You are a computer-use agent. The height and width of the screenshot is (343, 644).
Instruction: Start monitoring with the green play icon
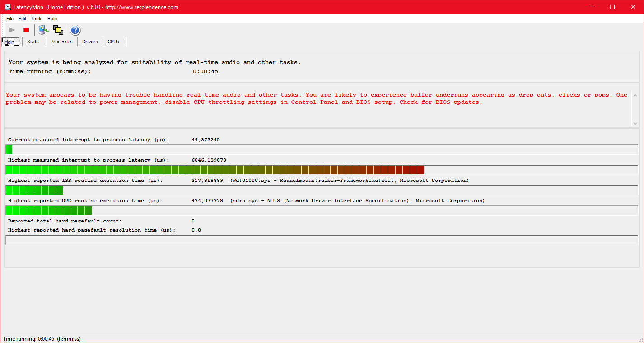pyautogui.click(x=12, y=30)
